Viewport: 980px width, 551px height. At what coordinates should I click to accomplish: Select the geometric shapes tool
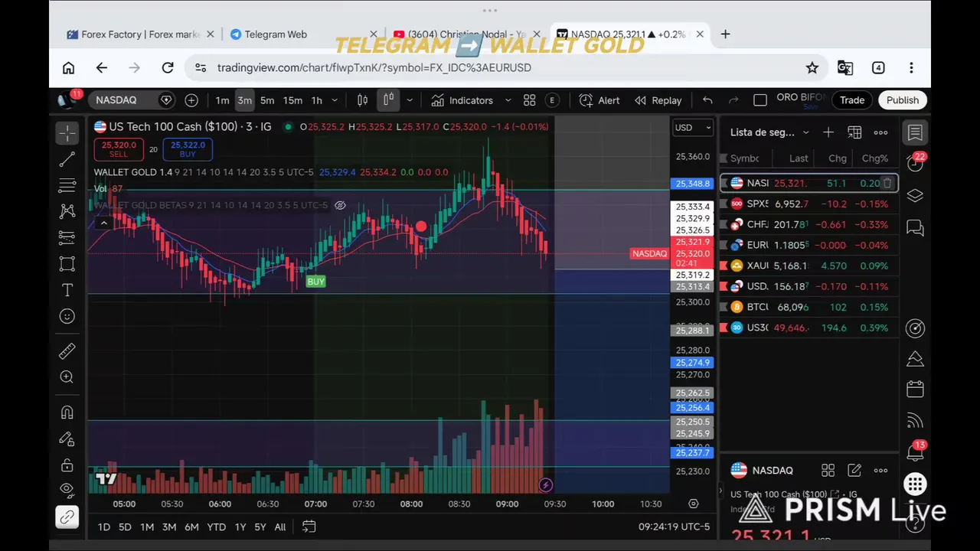pyautogui.click(x=67, y=264)
